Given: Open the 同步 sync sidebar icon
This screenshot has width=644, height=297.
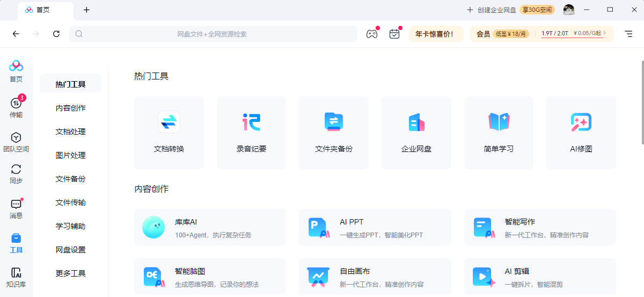Looking at the screenshot, I should click(x=16, y=174).
